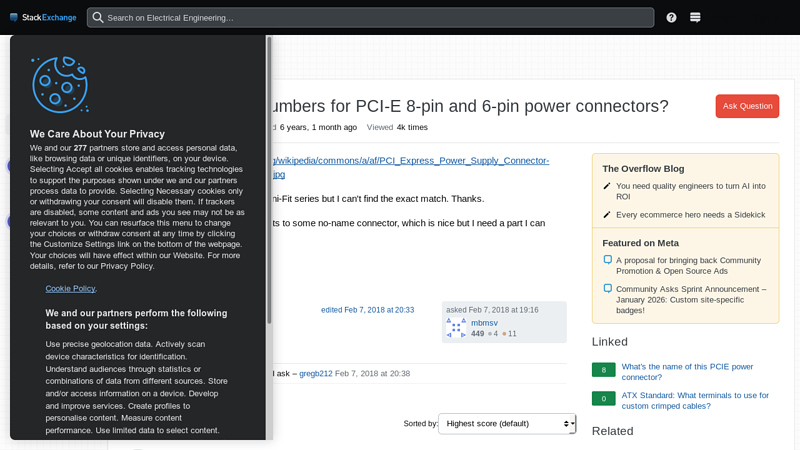Click the cookie illustration in privacy panel
Screen dimensions: 800x450
60,84
